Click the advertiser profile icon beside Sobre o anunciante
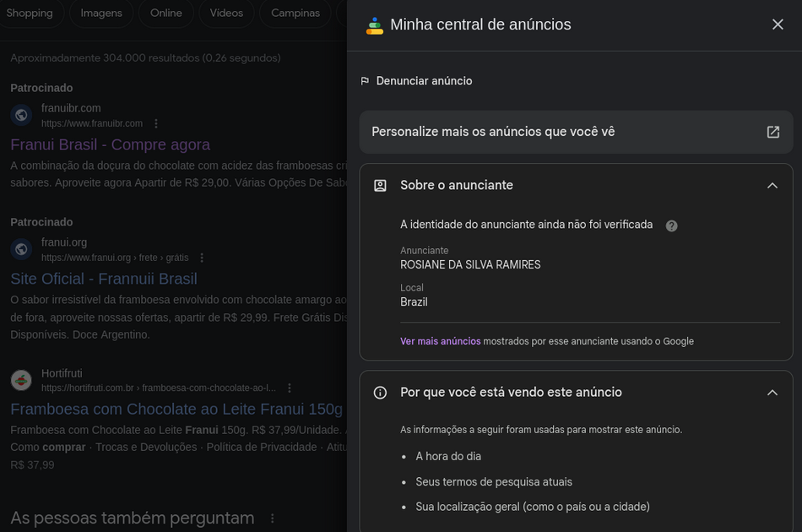 380,185
